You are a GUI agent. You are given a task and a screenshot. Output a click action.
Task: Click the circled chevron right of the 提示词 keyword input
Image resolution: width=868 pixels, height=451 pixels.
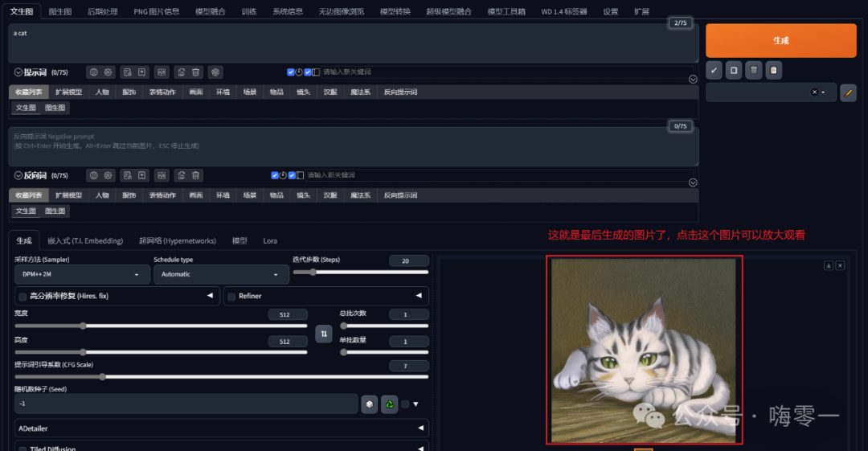coord(693,80)
